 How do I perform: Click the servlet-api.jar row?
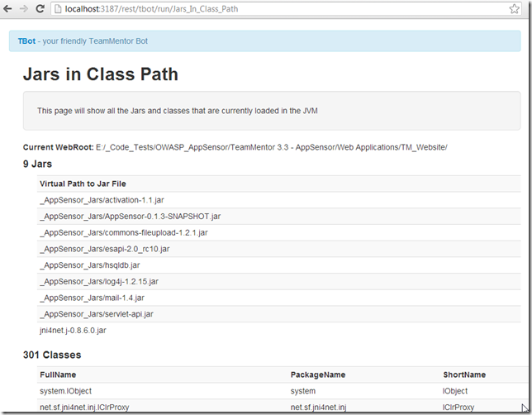tap(96, 314)
